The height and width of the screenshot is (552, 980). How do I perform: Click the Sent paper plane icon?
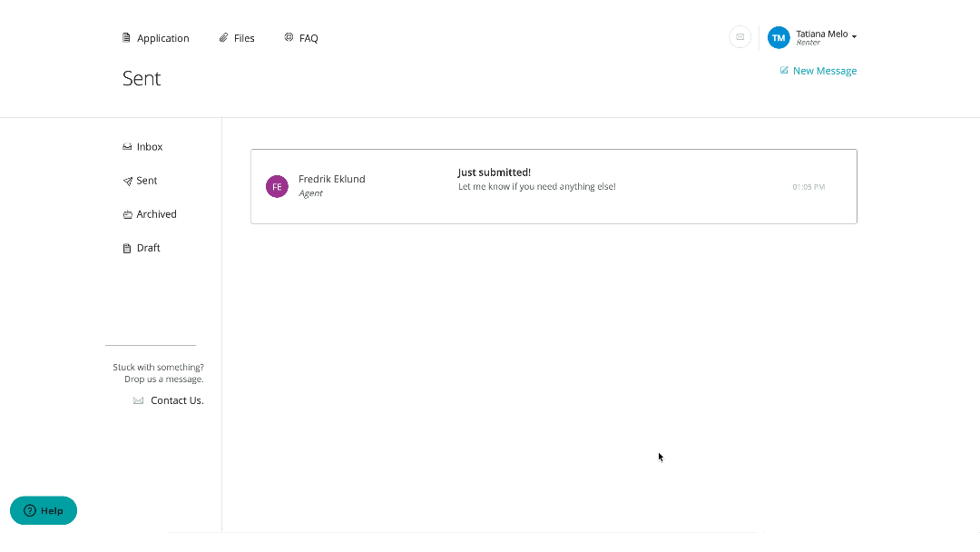(x=127, y=181)
